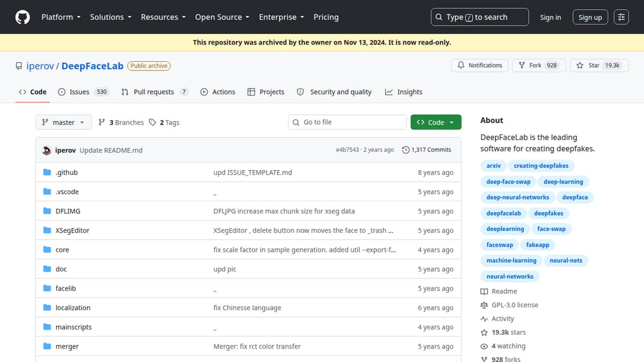Click the .github folder icon
The width and height of the screenshot is (644, 362).
[47, 172]
